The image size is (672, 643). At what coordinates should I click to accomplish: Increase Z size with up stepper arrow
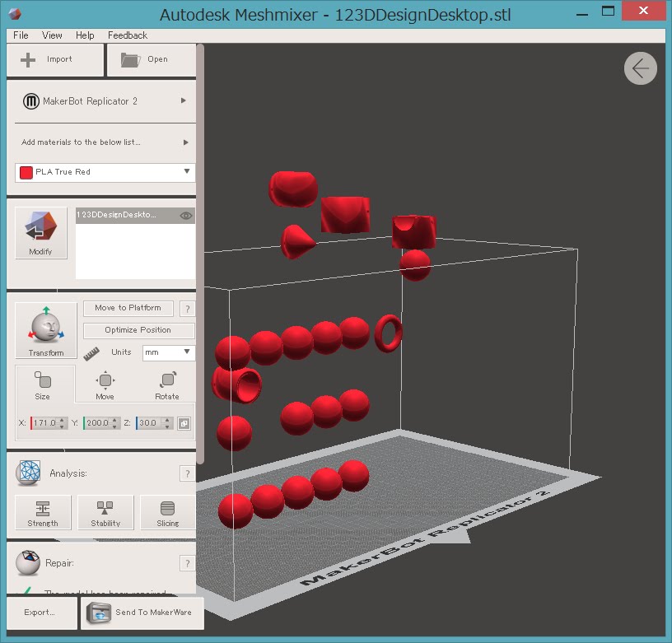click(x=167, y=420)
